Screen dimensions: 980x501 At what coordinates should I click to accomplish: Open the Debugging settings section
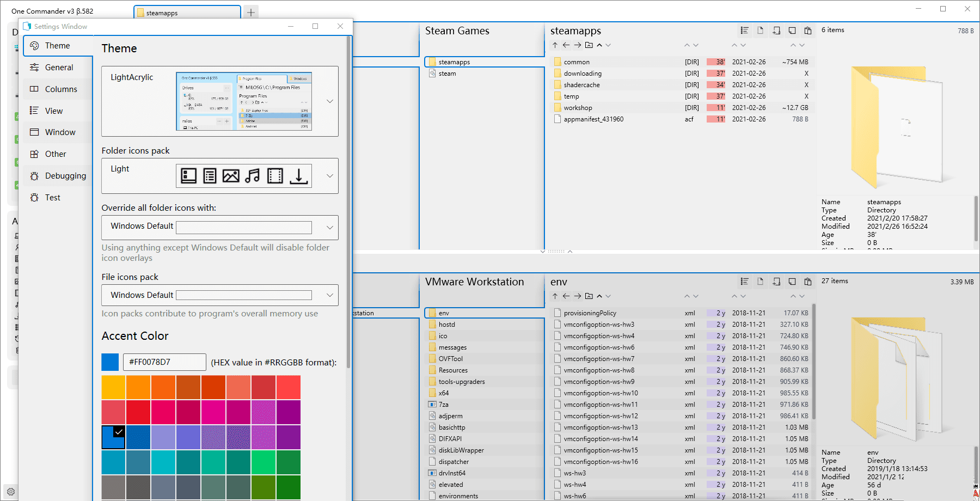(65, 176)
